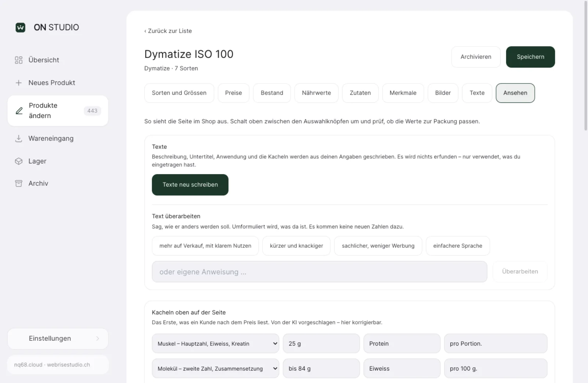
Task: Click the plus icon for Neues Produkt
Action: 19,83
